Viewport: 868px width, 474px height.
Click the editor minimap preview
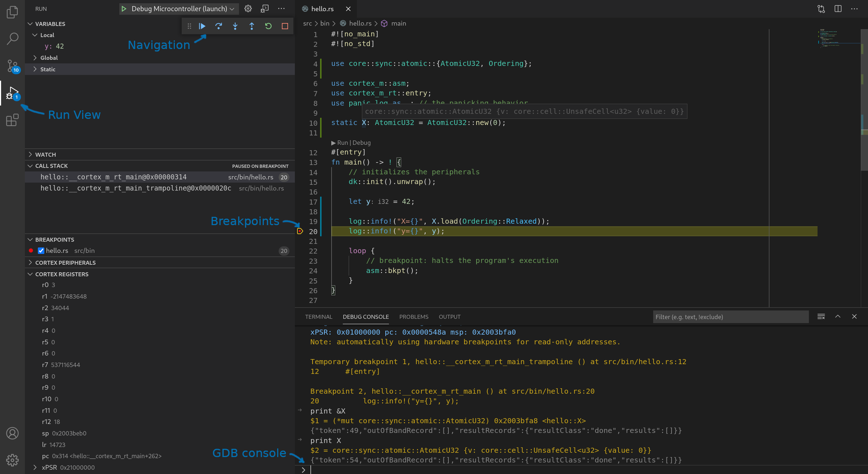(x=839, y=39)
